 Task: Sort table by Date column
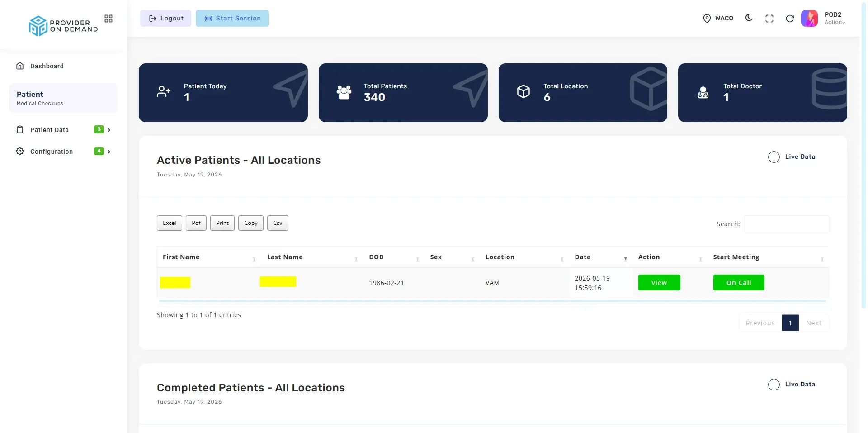click(x=601, y=257)
